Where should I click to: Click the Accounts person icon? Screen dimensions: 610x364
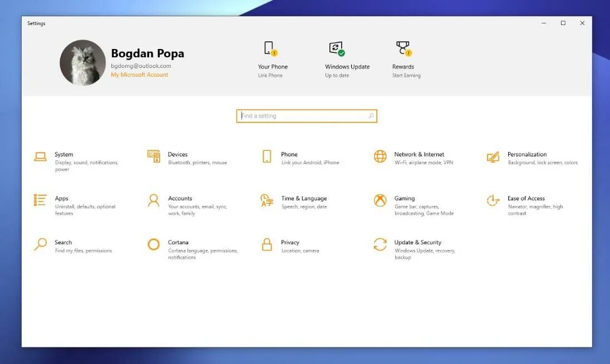coord(154,200)
